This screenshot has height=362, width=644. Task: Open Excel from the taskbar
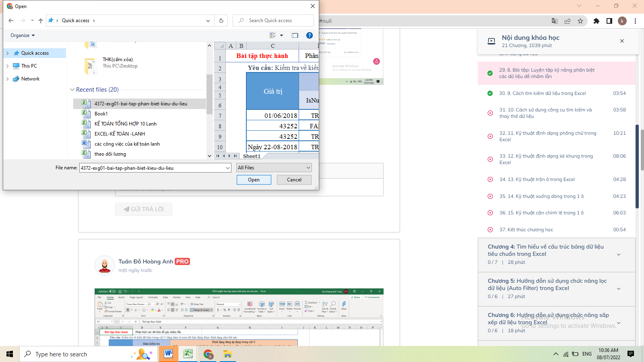188,354
